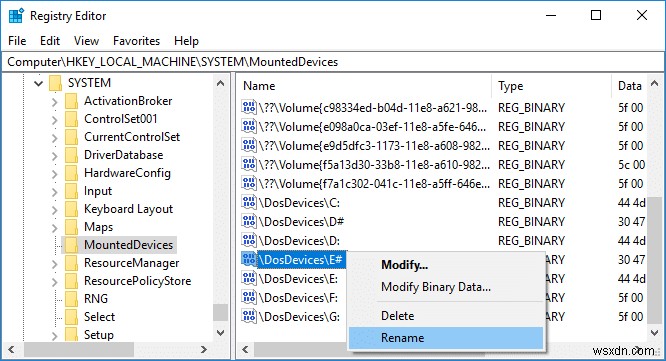The image size is (666, 361).
Task: Click the Registry Editor app icon
Action: point(16,16)
